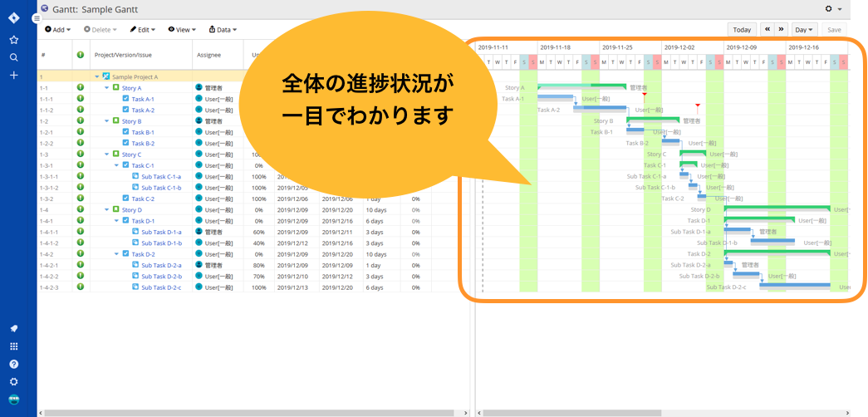
Task: Click the status icon in row 1-1
Action: 81,87
